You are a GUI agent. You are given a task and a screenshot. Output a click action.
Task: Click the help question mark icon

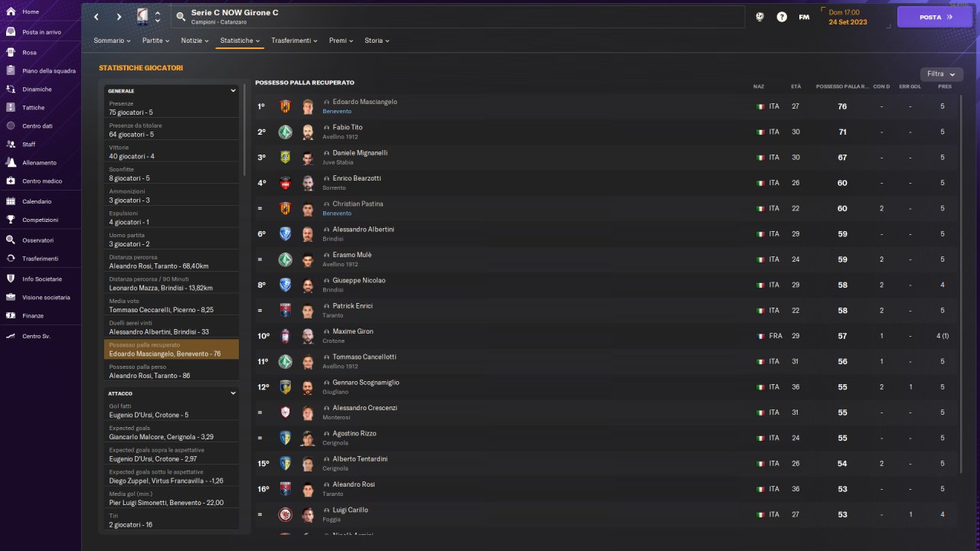click(782, 17)
